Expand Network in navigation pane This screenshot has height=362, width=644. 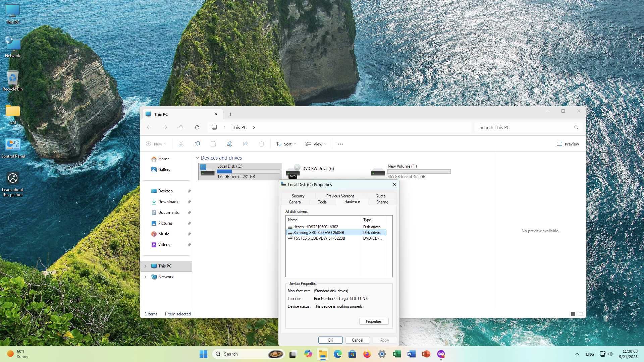click(x=145, y=277)
